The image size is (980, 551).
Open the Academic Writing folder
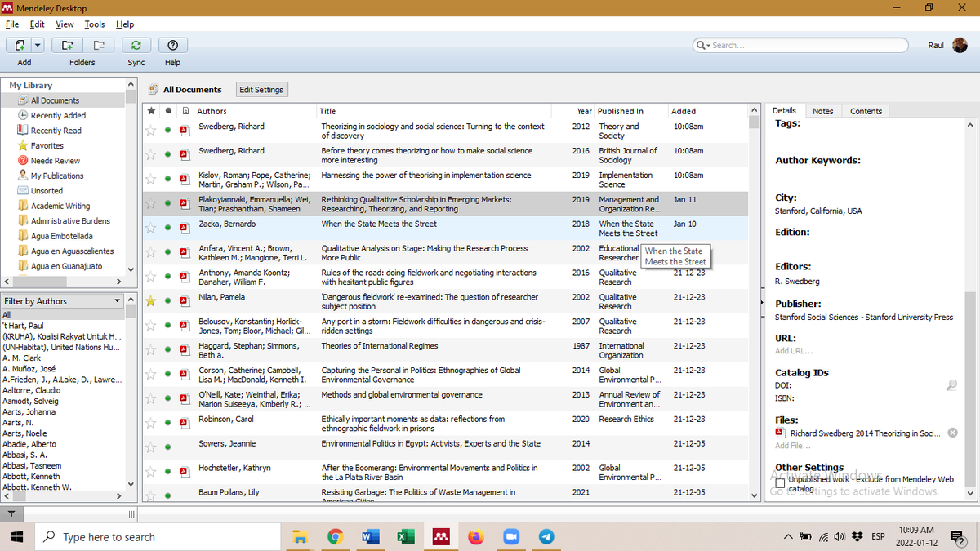(60, 206)
